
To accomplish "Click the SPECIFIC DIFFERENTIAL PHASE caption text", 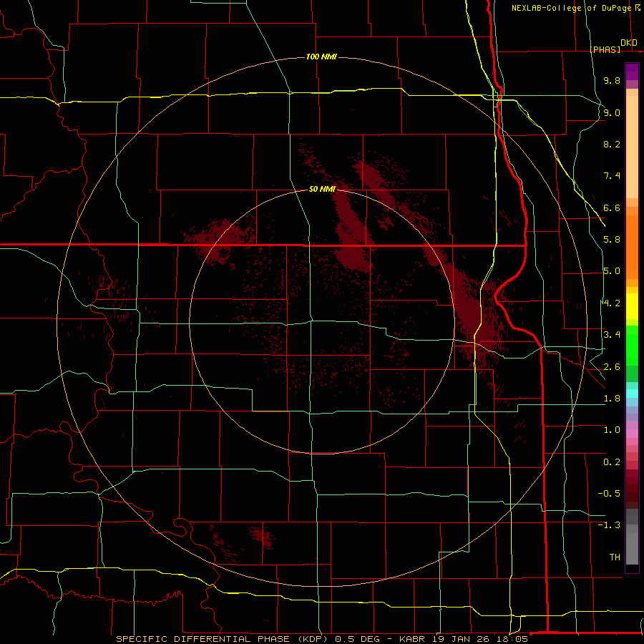I will tap(204, 639).
